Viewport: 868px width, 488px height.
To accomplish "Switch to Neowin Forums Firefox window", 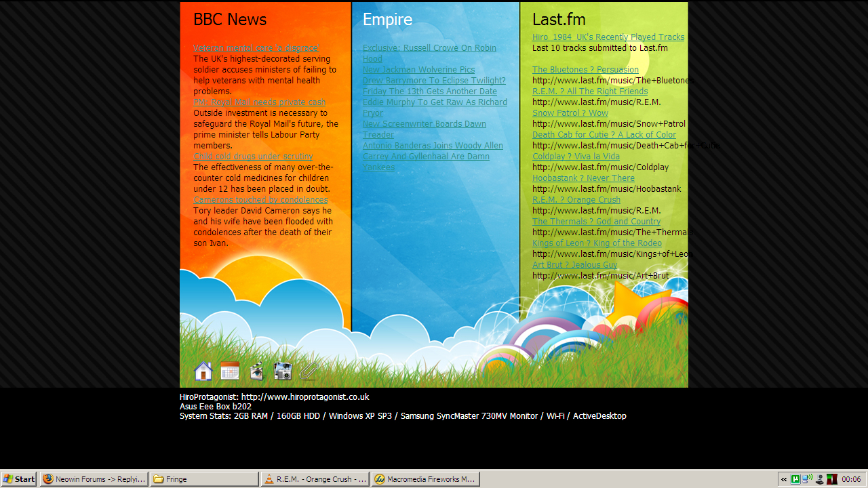I will click(x=94, y=479).
